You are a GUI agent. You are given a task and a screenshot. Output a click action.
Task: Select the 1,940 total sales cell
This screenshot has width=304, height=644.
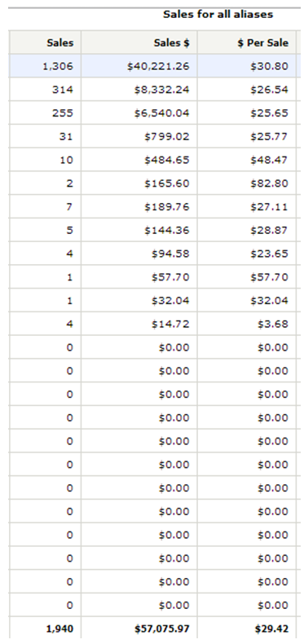tap(45, 629)
